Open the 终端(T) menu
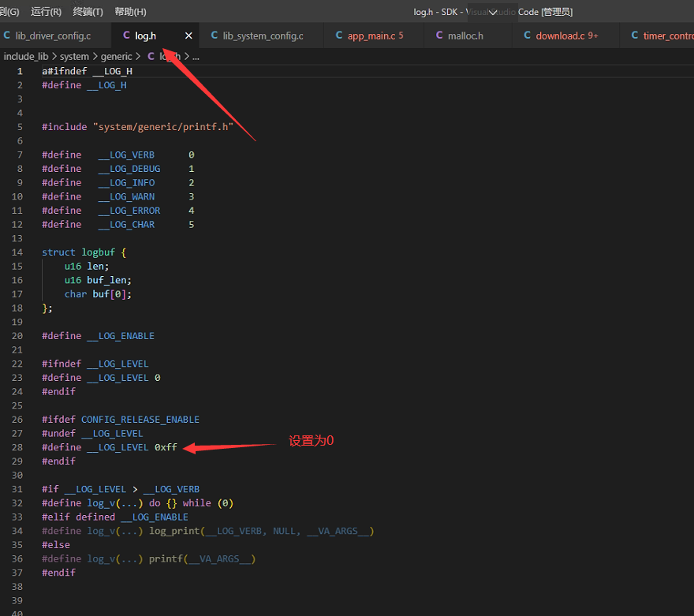 point(88,12)
